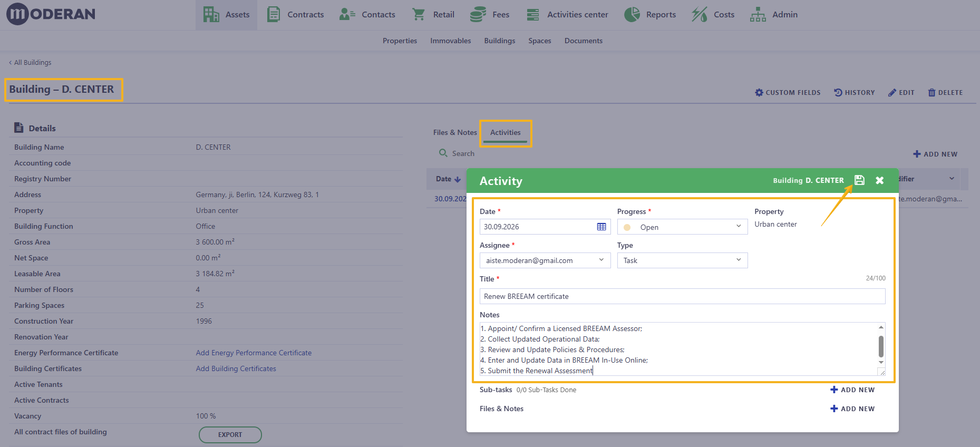980x447 pixels.
Task: Open Contracts document icon
Action: (x=274, y=14)
